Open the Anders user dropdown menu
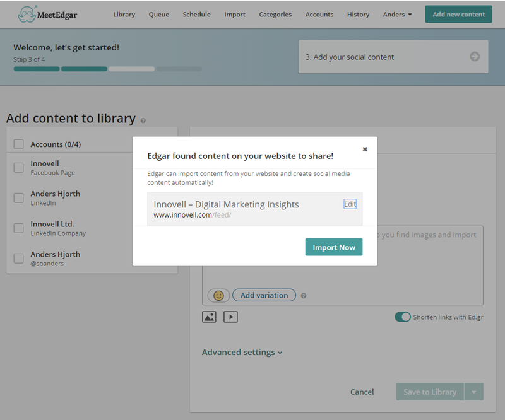 pos(397,15)
